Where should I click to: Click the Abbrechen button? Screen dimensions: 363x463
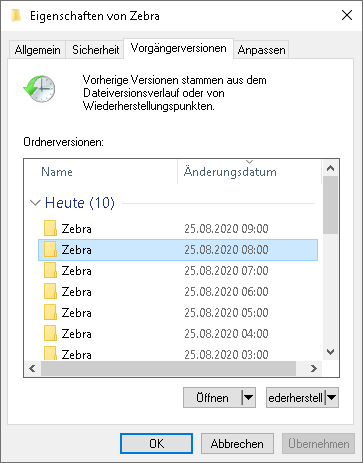point(237,444)
